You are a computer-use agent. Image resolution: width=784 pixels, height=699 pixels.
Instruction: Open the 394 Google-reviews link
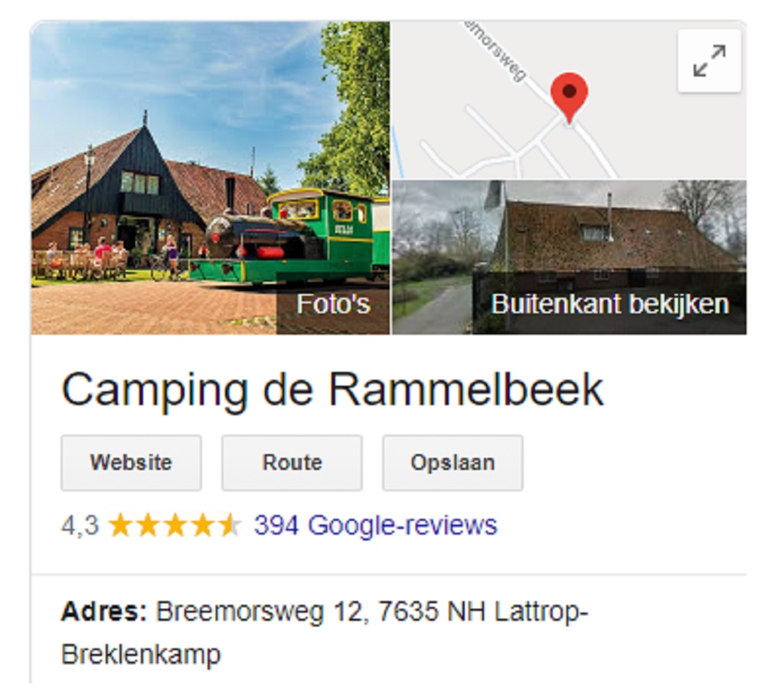click(375, 525)
